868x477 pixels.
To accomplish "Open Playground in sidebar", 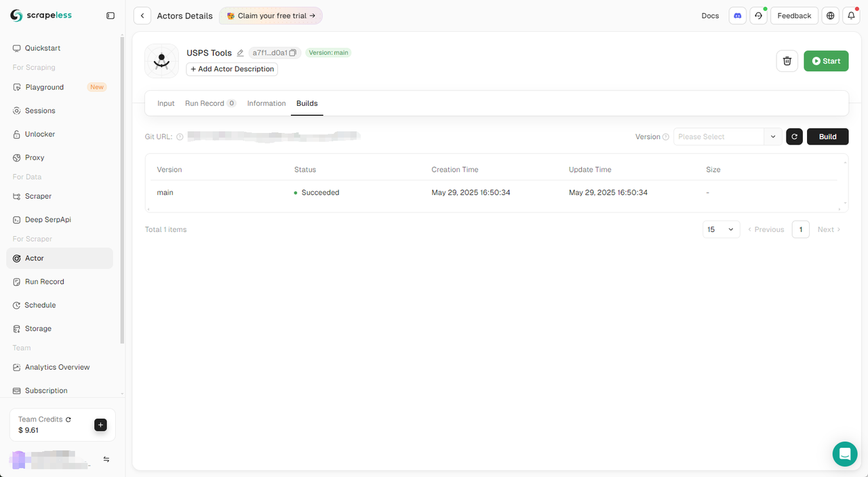I will click(x=60, y=87).
